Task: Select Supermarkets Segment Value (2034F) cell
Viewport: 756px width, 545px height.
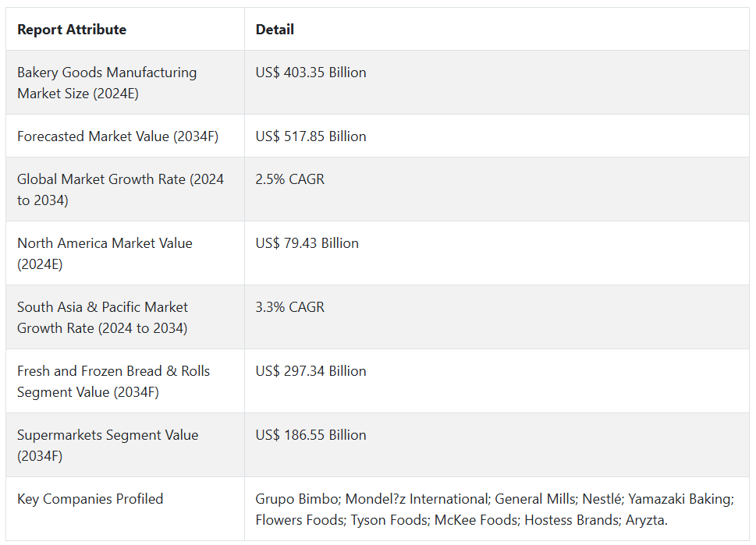Action: pos(108,445)
